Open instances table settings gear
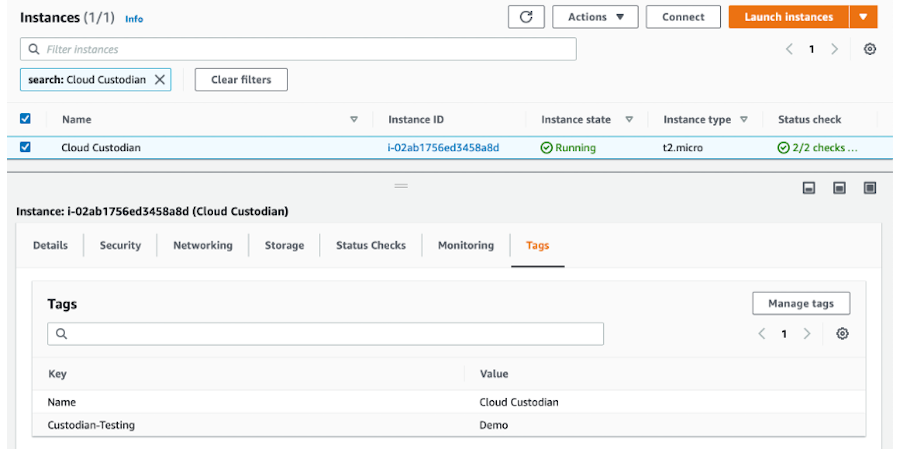The width and height of the screenshot is (900, 450). tap(870, 49)
